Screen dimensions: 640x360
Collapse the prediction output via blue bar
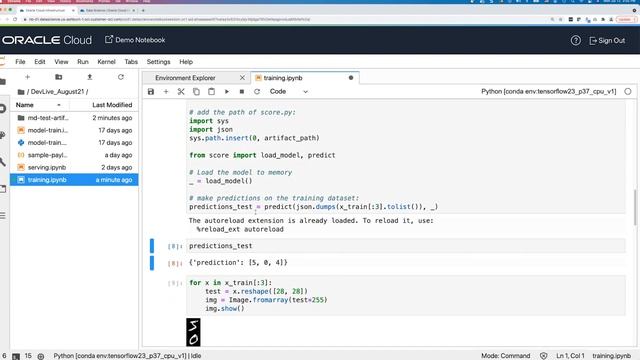(152, 262)
